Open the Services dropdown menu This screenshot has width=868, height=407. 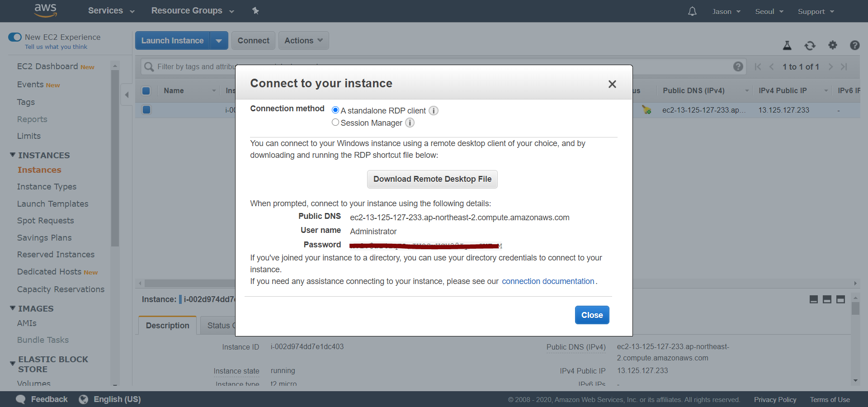pos(111,11)
